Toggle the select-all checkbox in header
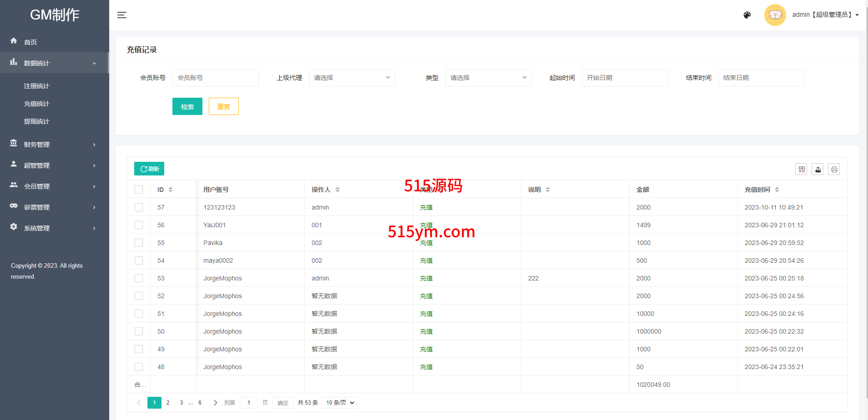This screenshot has height=420, width=868. [x=139, y=190]
